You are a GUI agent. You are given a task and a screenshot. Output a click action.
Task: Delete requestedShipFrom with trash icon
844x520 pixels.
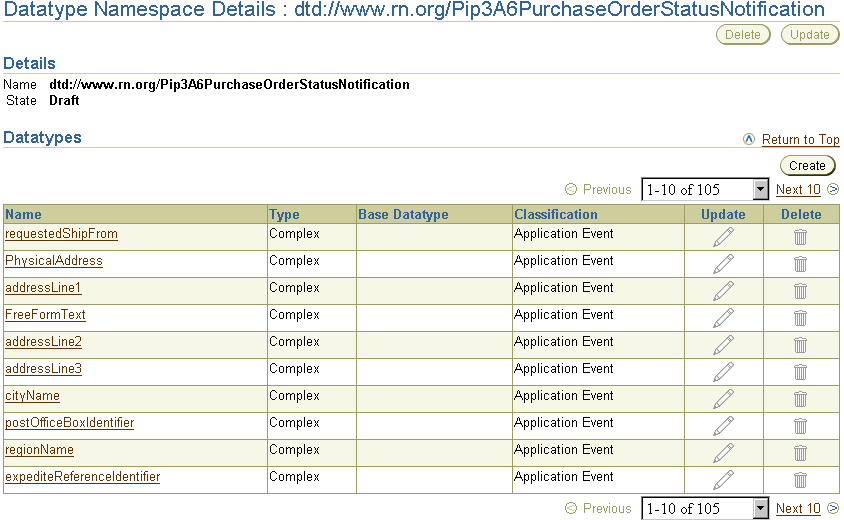click(800, 237)
